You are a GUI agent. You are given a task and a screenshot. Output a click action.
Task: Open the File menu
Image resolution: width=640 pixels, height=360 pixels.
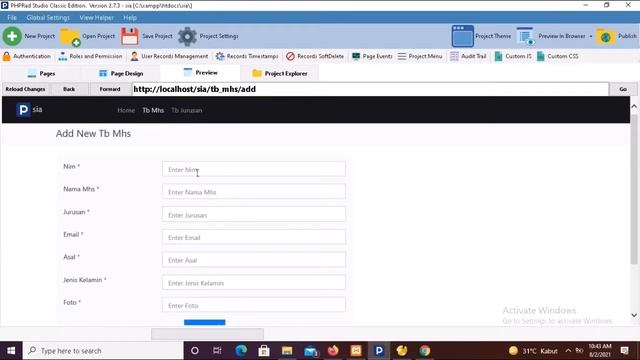click(12, 18)
